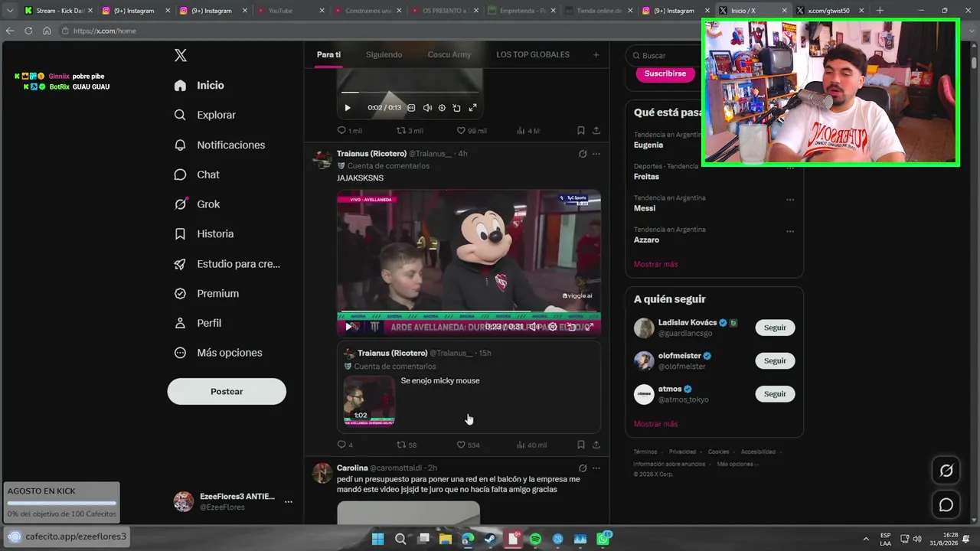
Task: Add a timeline tab with plus icon
Action: (x=596, y=55)
